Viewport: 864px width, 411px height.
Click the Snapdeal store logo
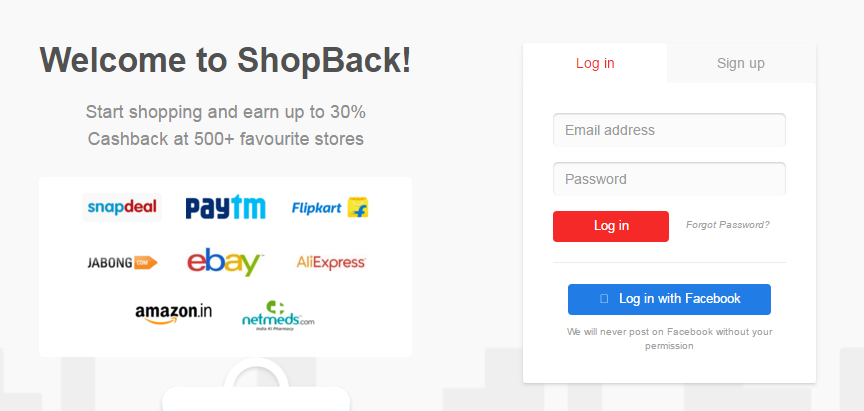[122, 207]
